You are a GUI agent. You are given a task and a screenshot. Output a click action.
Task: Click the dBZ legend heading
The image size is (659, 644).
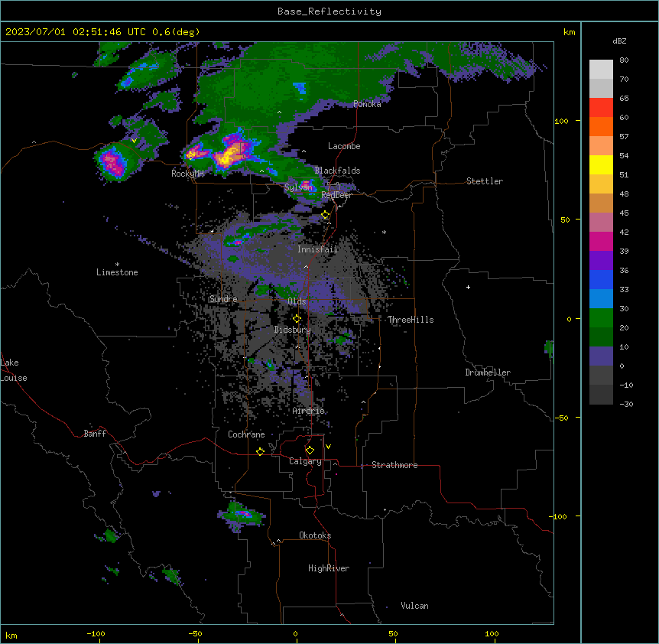tap(619, 41)
